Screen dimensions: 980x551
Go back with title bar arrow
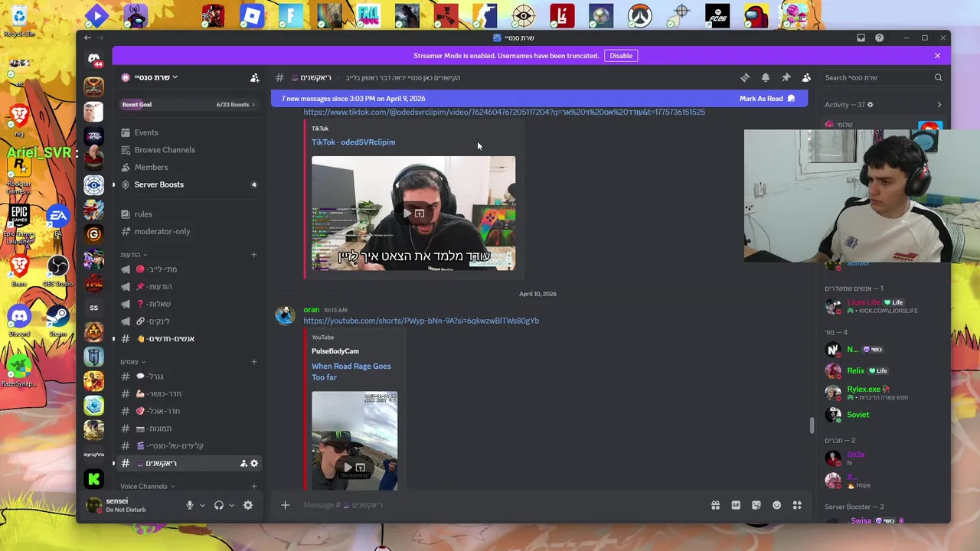tap(87, 37)
